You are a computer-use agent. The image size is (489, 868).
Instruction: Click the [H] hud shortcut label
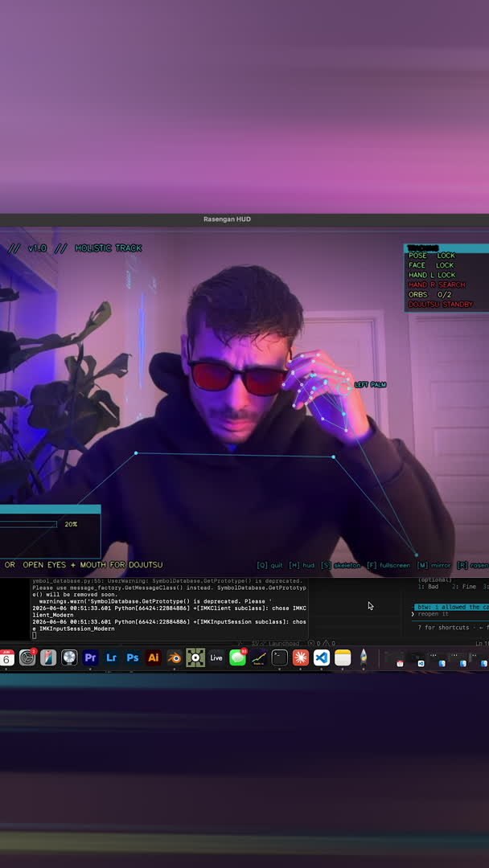[x=302, y=565]
